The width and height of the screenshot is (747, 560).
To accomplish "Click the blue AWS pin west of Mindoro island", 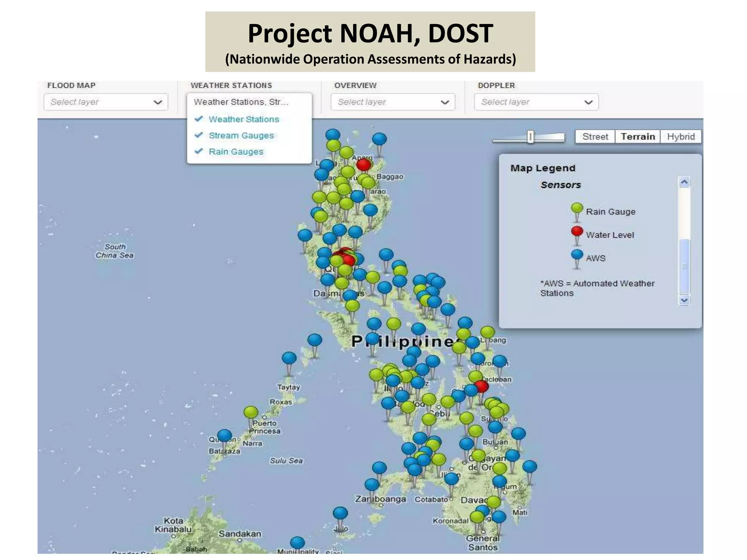I will (315, 340).
